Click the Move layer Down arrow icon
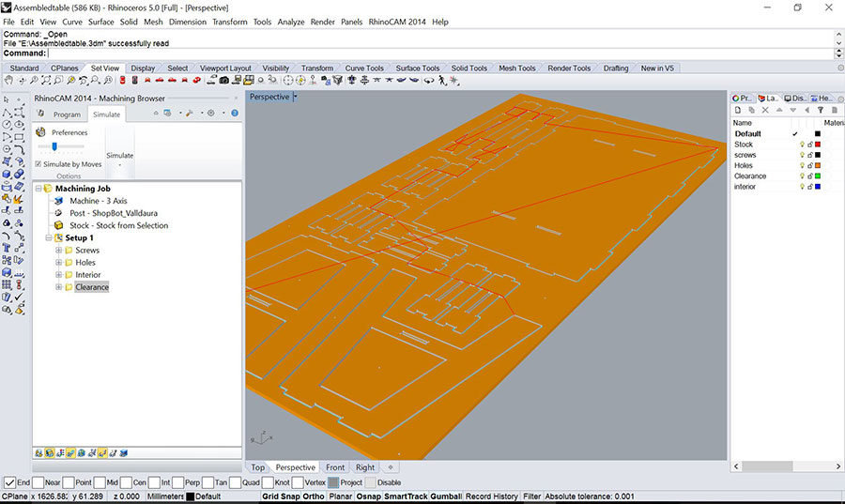 point(792,110)
